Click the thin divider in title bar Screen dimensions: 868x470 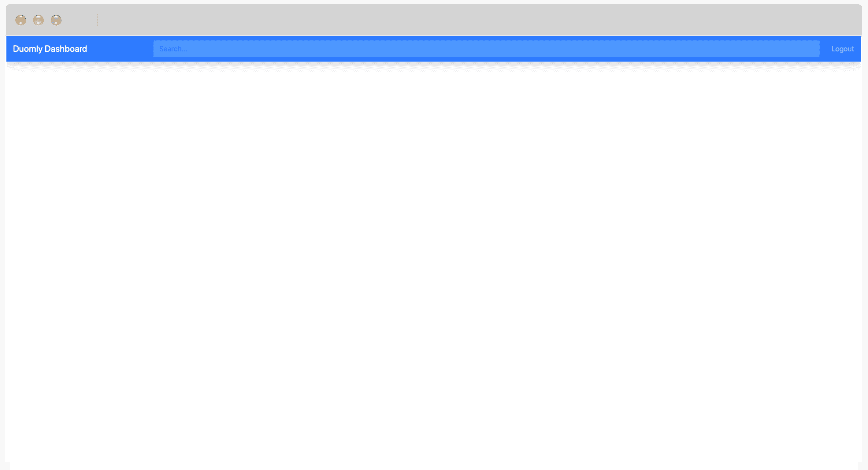pos(97,20)
